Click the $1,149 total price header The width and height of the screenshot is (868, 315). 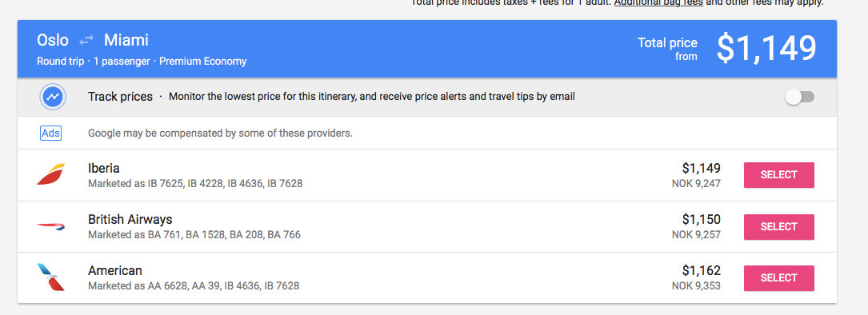(766, 48)
